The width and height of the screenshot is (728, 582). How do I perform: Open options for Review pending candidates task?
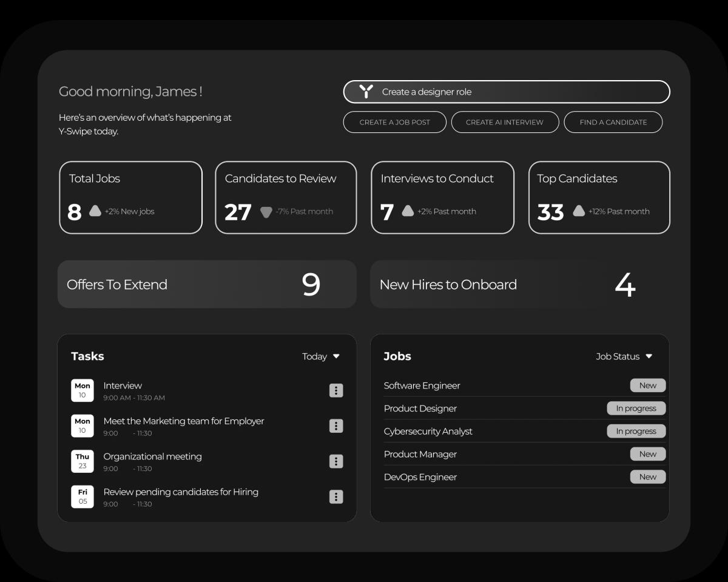(336, 497)
